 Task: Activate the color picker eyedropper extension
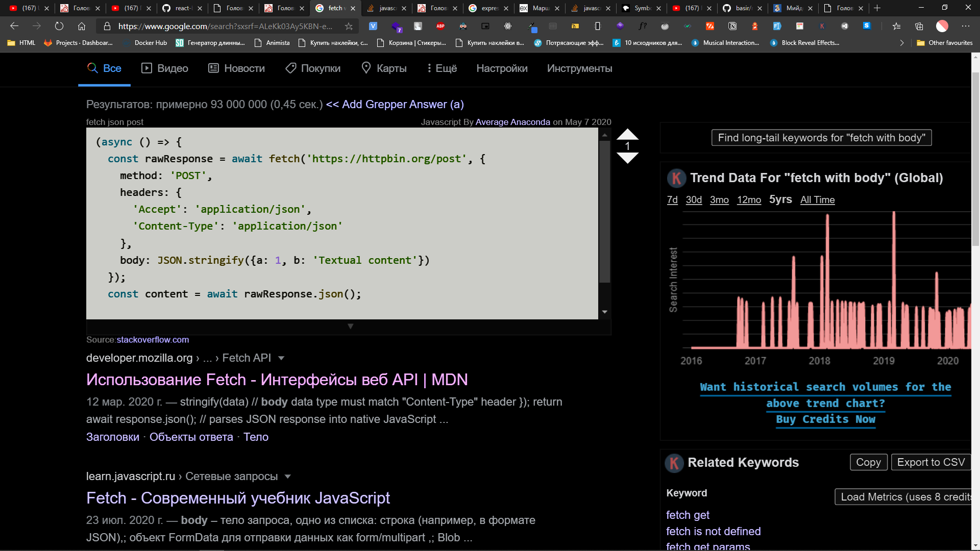click(x=531, y=27)
